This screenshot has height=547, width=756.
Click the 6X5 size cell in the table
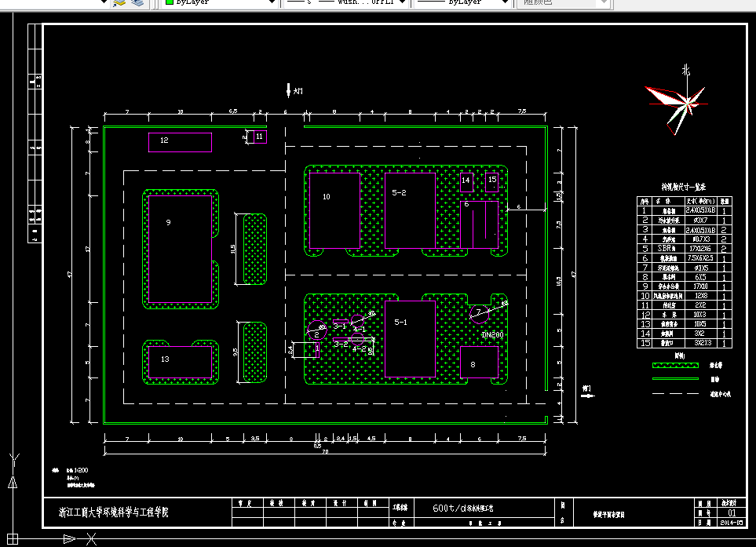click(701, 277)
